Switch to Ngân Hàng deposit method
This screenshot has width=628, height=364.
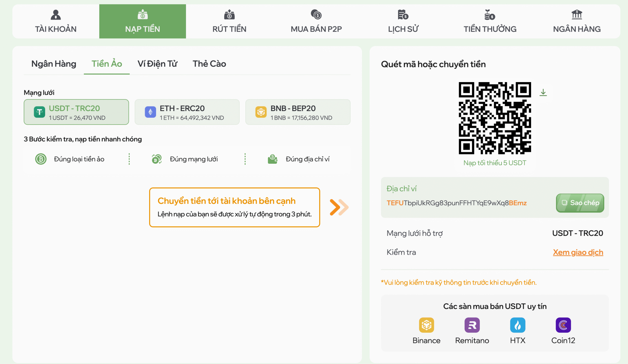click(54, 64)
